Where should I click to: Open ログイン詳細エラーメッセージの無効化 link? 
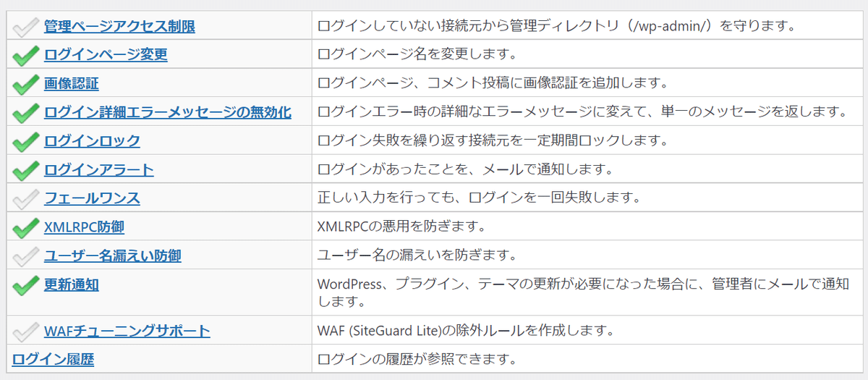(x=168, y=112)
